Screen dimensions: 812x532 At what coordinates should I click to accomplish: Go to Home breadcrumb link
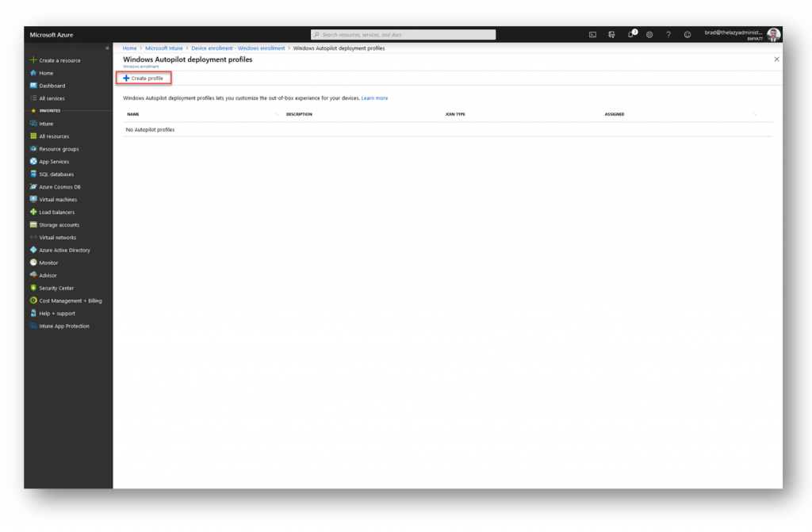[129, 48]
